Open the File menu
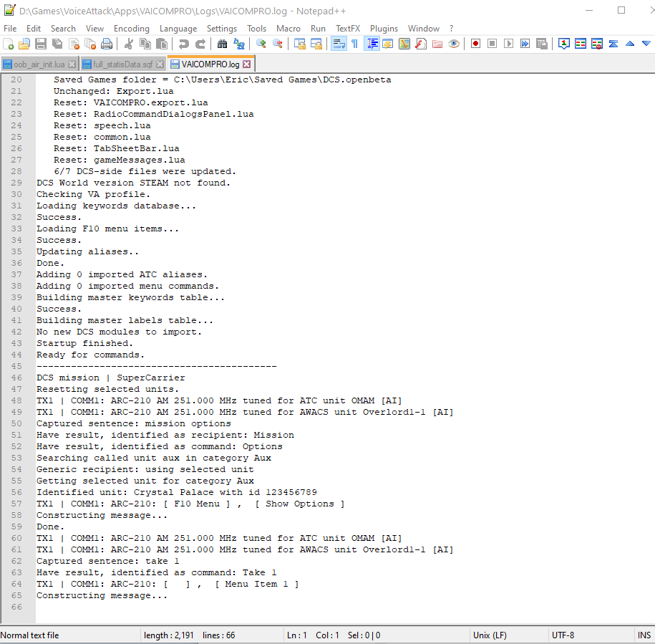655x644 pixels. tap(10, 29)
